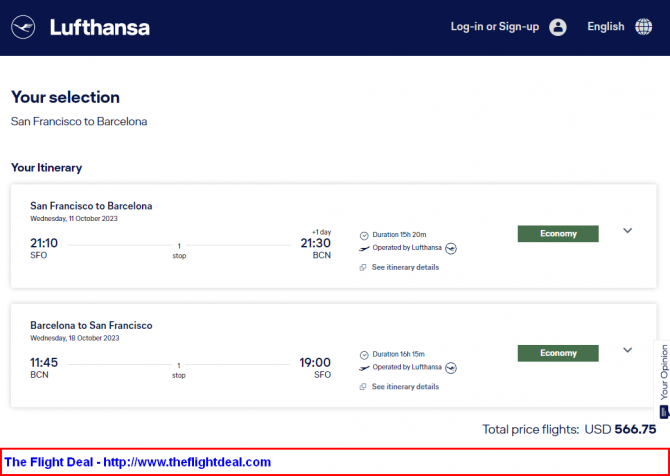Expand the San Francisco to Barcelona flight card
Viewport: 670px width, 476px height.
[x=627, y=231]
